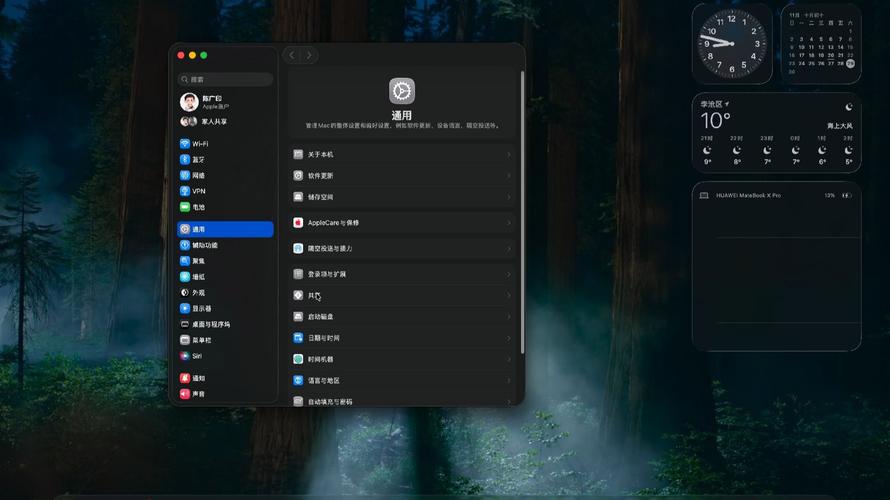The height and width of the screenshot is (500, 890).
Task: Open the Apple Account profile at sidebar top
Action: tap(225, 102)
